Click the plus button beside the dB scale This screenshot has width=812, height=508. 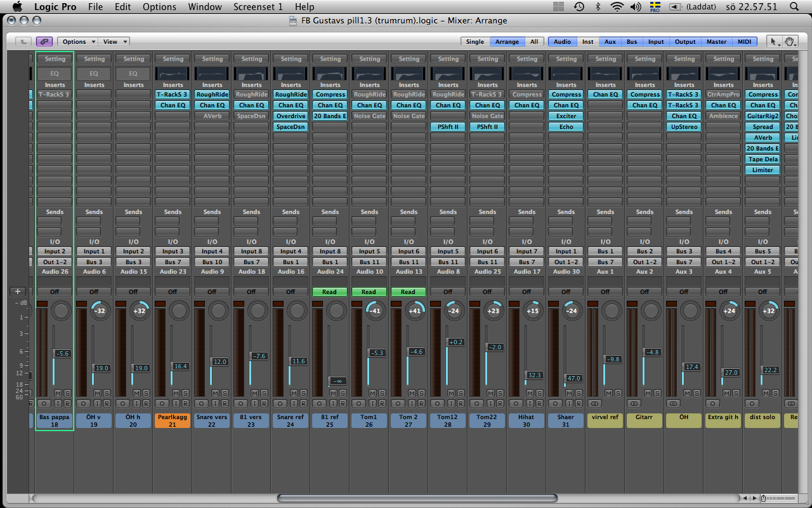[17, 291]
